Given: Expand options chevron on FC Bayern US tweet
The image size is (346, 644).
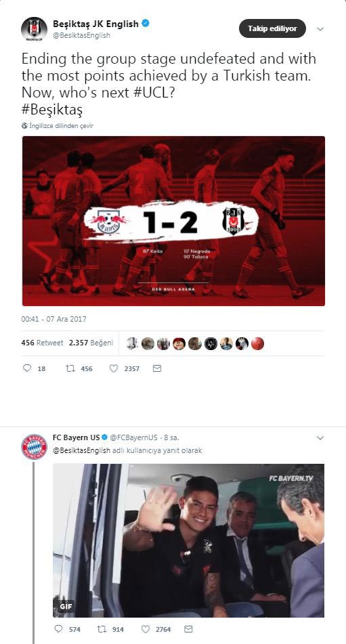Looking at the screenshot, I should (x=320, y=438).
